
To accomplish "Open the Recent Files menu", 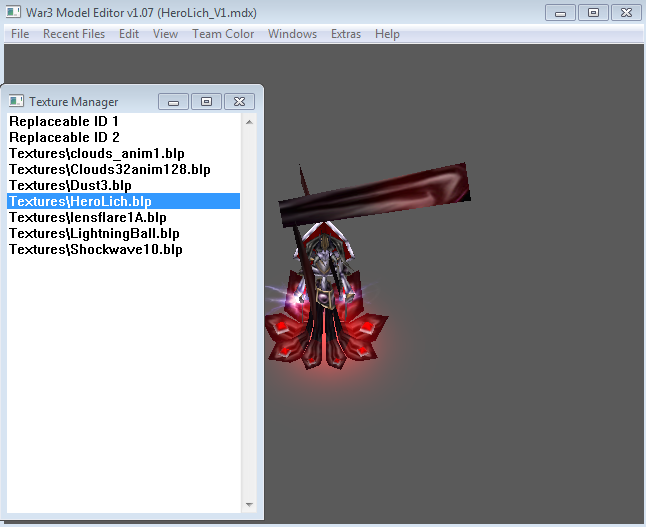I will 74,34.
